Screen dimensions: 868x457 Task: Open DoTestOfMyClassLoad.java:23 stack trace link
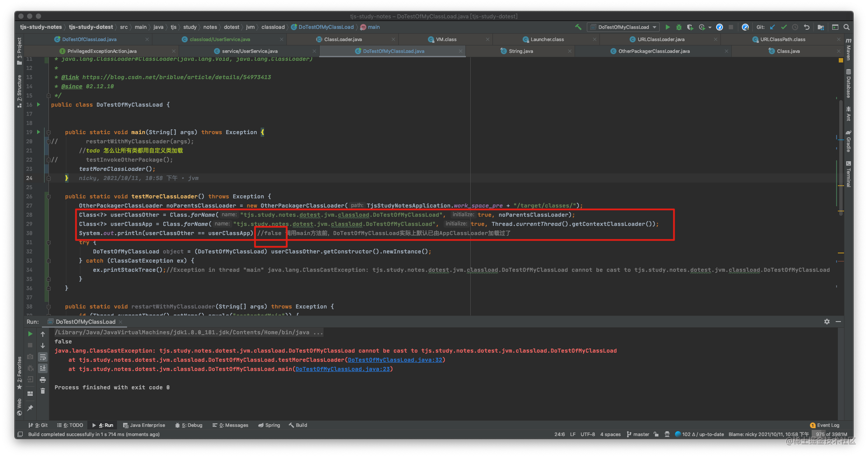tap(342, 369)
